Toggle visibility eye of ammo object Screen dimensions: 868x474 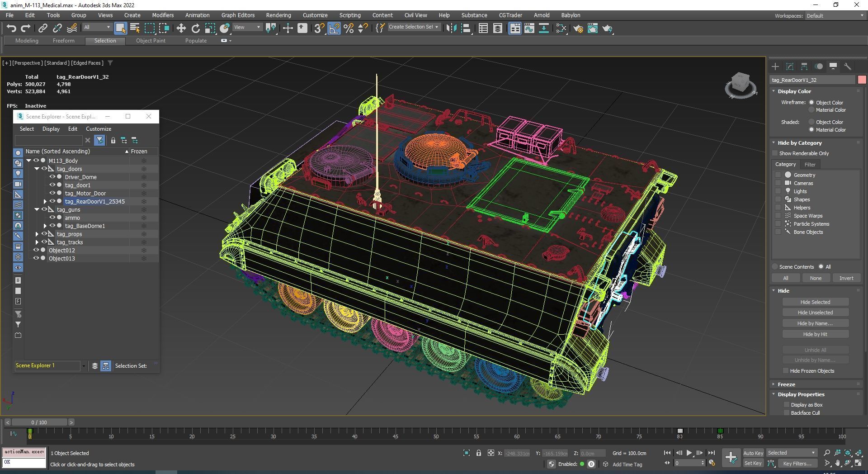(x=52, y=218)
